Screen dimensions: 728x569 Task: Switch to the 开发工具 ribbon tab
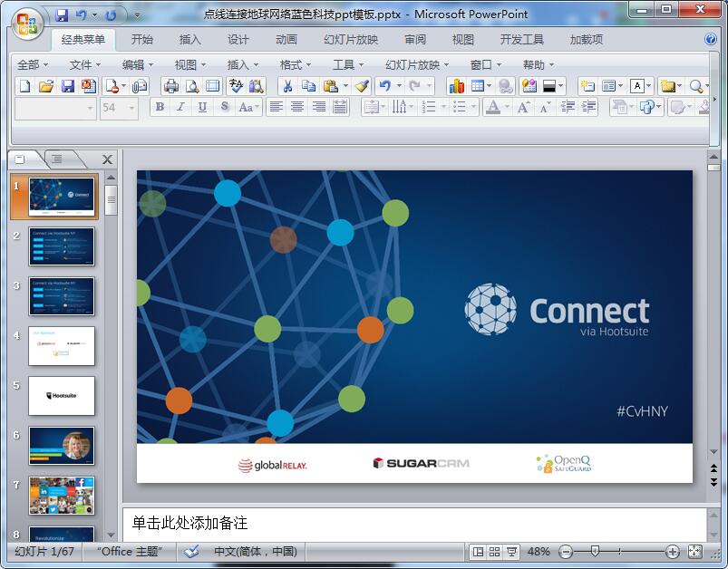(522, 40)
